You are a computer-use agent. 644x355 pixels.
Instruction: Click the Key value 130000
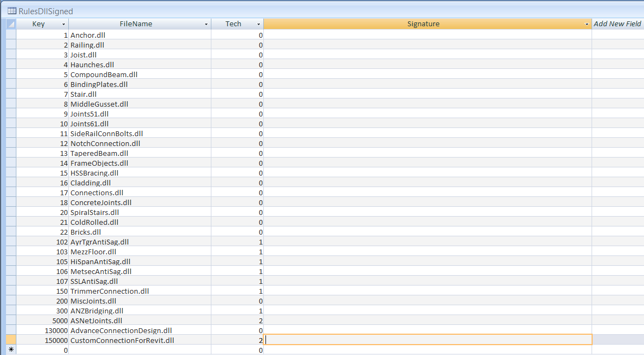56,331
